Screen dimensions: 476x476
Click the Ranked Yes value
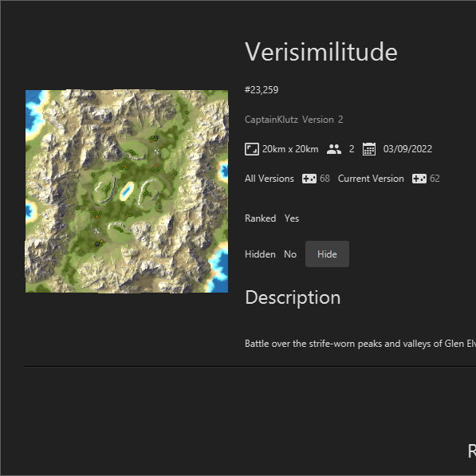coord(292,218)
